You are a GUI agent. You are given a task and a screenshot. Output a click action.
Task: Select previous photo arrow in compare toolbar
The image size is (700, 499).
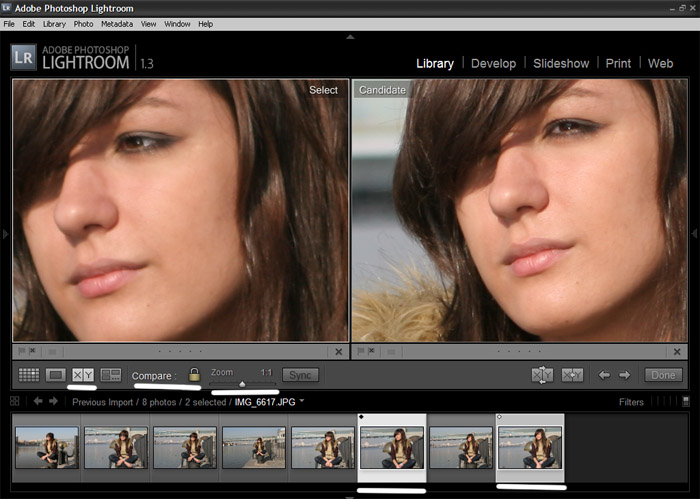pyautogui.click(x=604, y=375)
